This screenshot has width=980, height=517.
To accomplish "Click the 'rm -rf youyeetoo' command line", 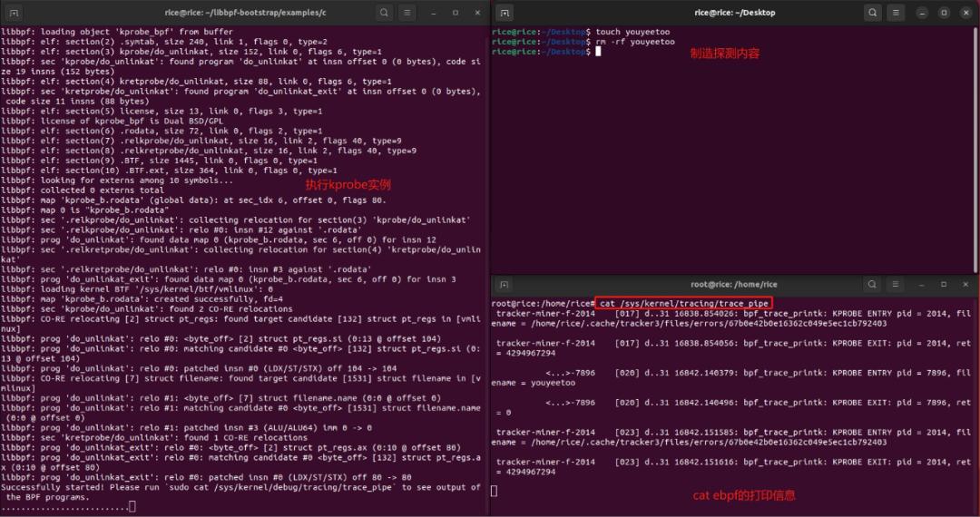I will pos(583,42).
